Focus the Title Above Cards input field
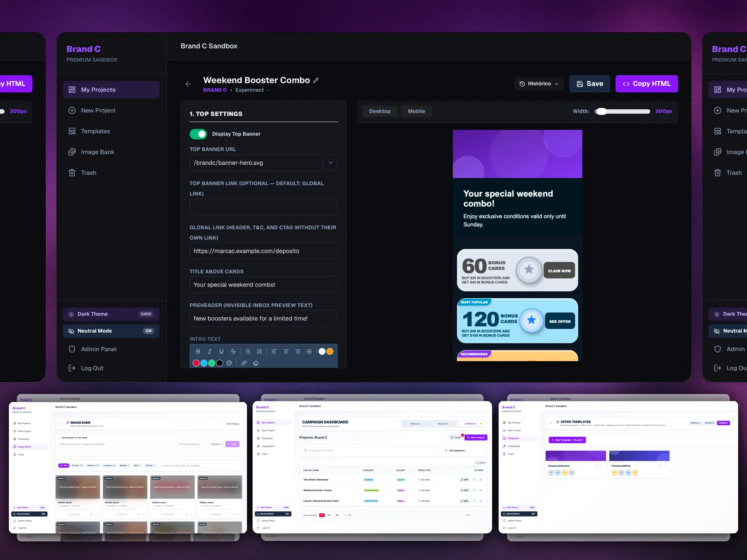 point(263,285)
